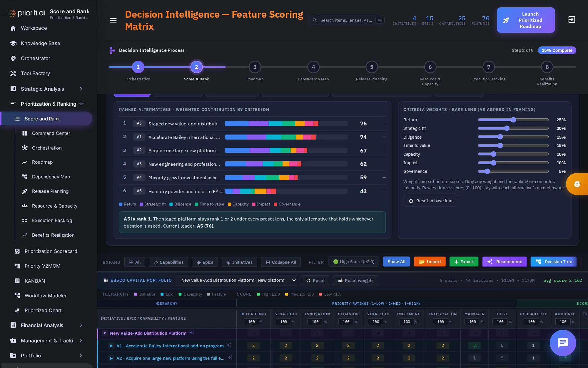Open the chat bubble assistant
Viewport: 588px width, 368px height.
coord(563,343)
